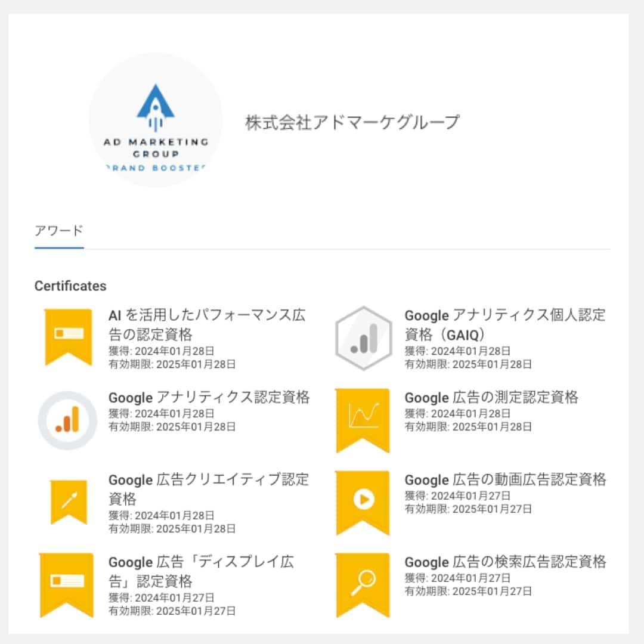This screenshot has width=644, height=644.
Task: Click the orange Google Analytics certification badge
Action: tap(68, 420)
